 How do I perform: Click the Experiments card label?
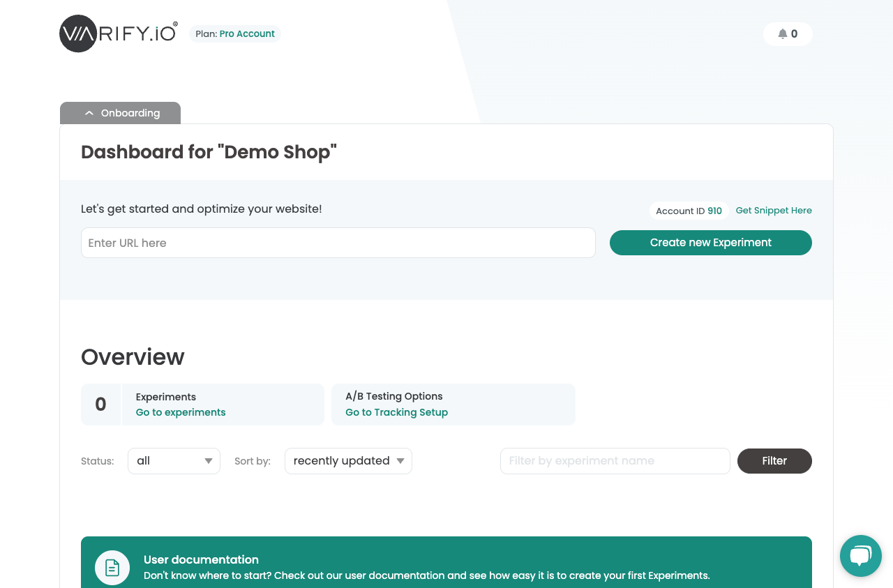pyautogui.click(x=166, y=397)
